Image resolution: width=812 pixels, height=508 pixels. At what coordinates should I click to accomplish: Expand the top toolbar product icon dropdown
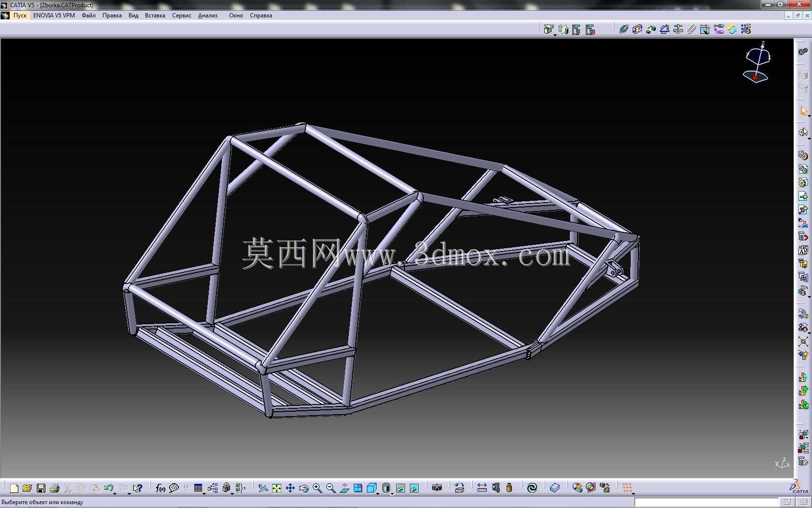pos(555,35)
